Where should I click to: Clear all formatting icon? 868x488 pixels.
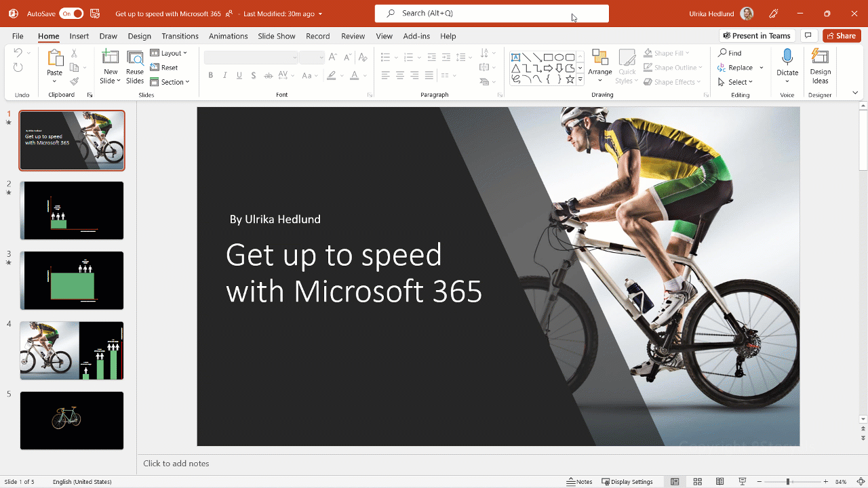point(363,58)
